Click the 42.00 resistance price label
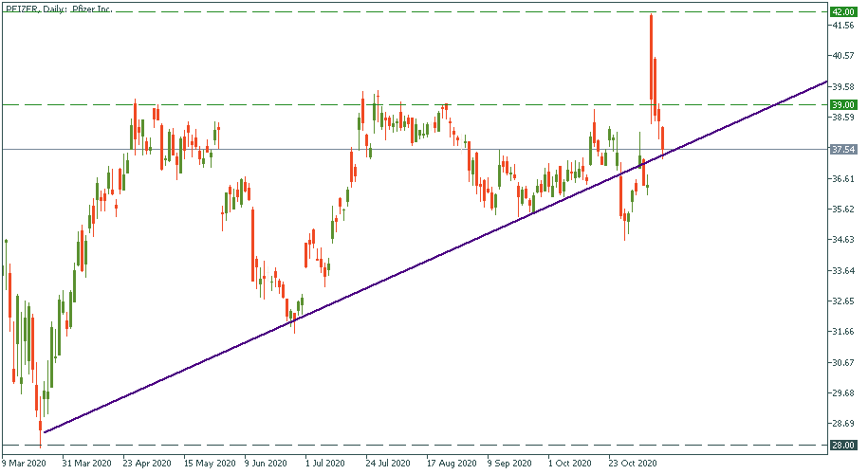The height and width of the screenshot is (474, 868). tap(842, 12)
